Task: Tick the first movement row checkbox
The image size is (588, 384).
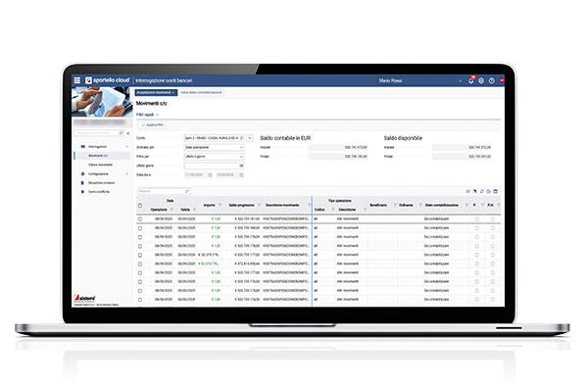Action: point(140,219)
